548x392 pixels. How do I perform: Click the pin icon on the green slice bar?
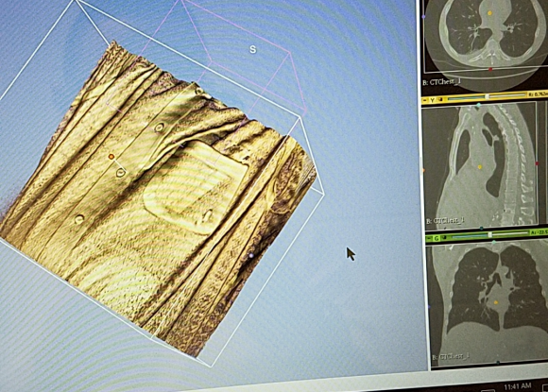click(x=429, y=238)
